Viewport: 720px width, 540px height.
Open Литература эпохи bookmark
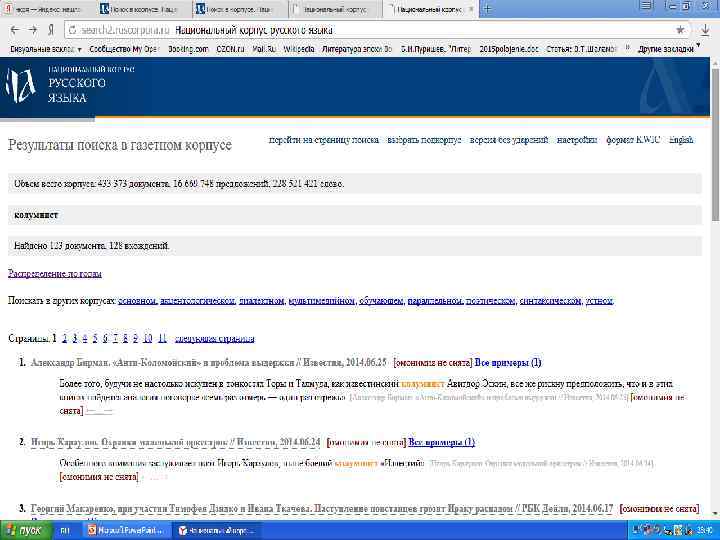(x=357, y=49)
